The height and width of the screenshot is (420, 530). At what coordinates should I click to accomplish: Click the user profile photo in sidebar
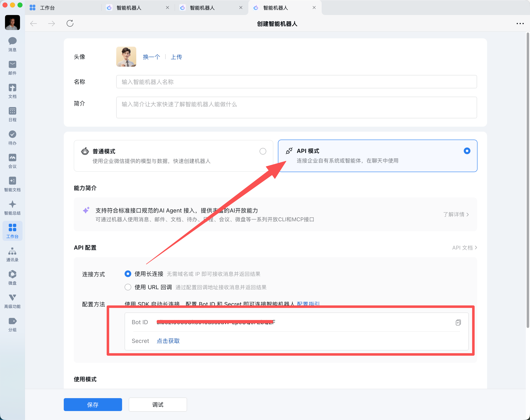point(12,22)
